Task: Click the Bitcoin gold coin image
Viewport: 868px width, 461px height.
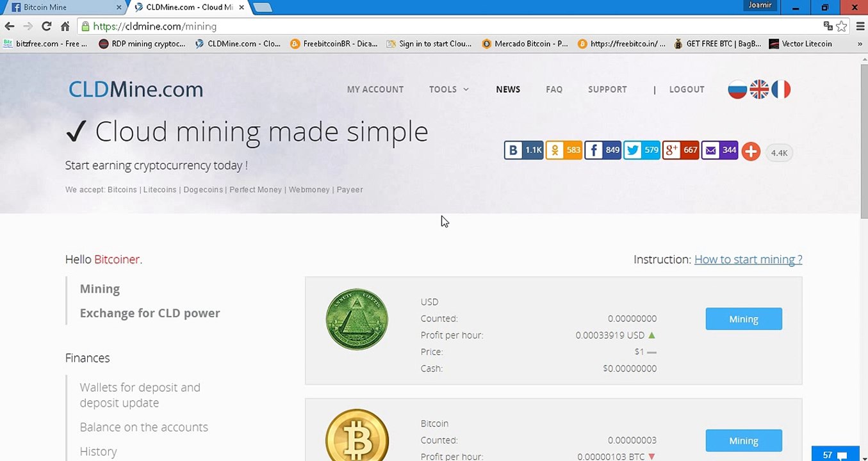Action: [357, 435]
